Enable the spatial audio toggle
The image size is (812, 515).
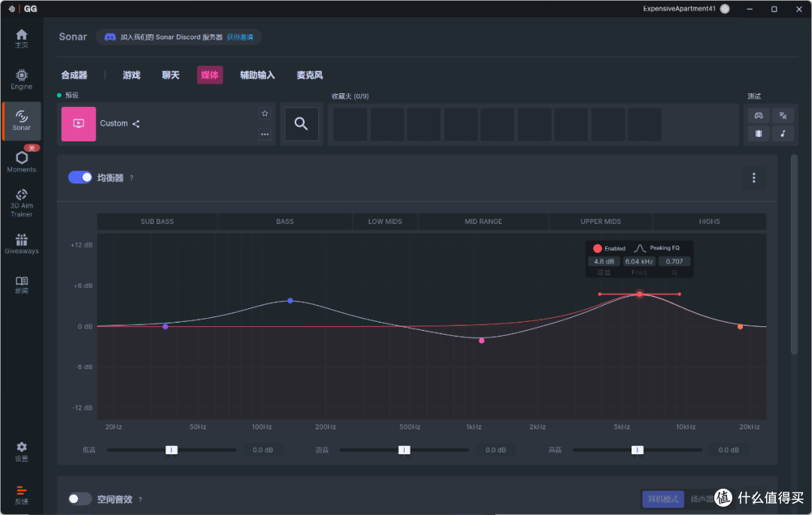79,499
